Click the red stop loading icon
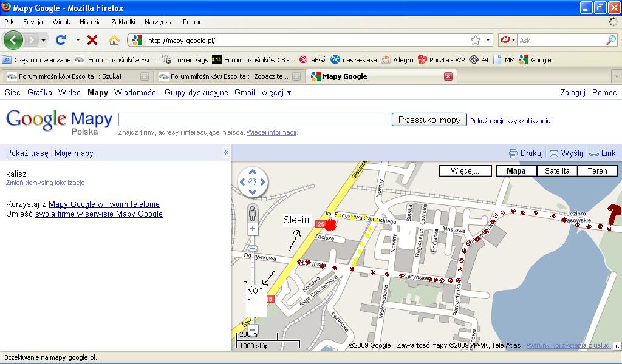Viewport: 622px width, 364px height. click(x=92, y=40)
